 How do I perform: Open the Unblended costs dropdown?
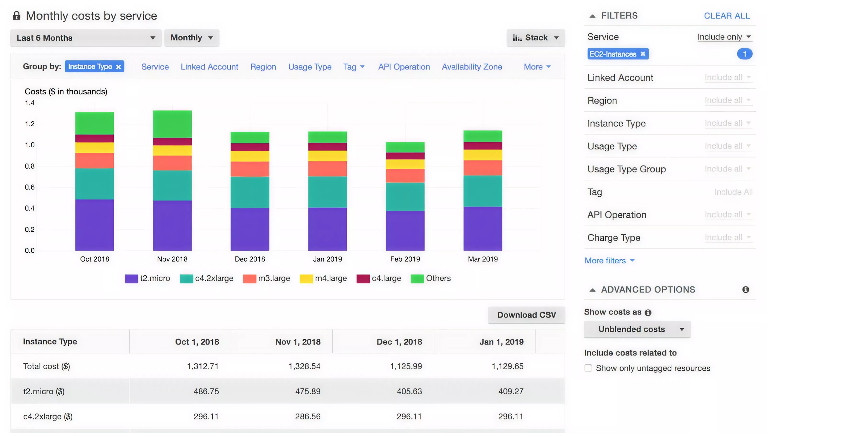pyautogui.click(x=637, y=329)
